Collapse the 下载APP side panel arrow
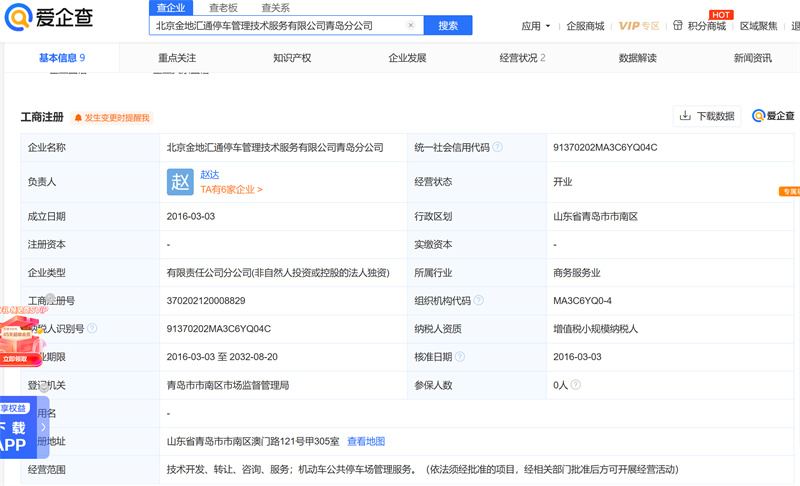 tap(42, 427)
